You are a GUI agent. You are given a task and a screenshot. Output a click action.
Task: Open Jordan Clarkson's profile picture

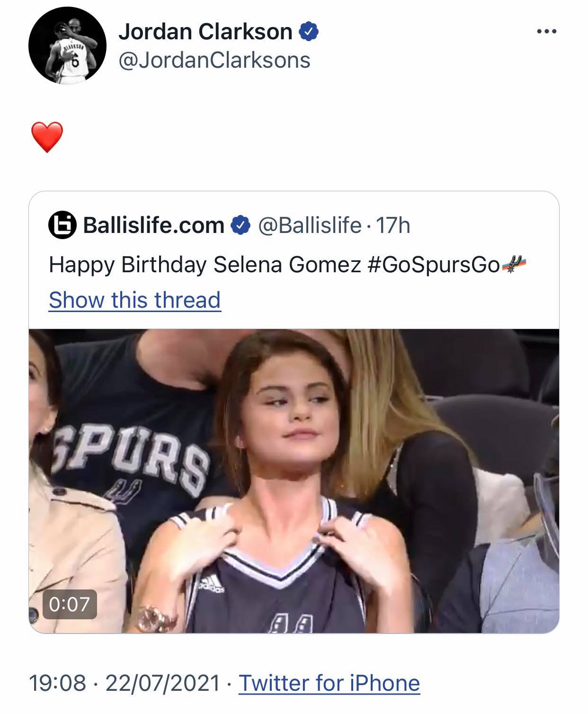pyautogui.click(x=67, y=46)
